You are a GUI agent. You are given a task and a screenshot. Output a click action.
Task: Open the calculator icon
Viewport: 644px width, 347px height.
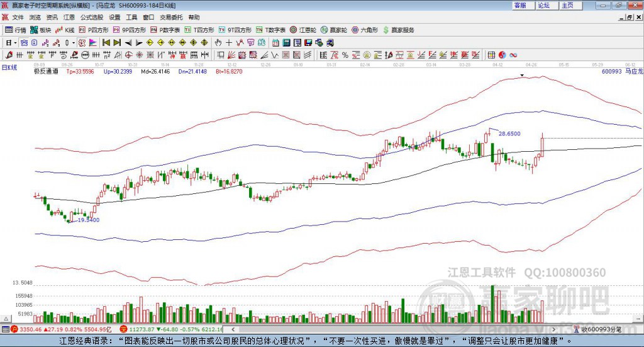point(287,43)
